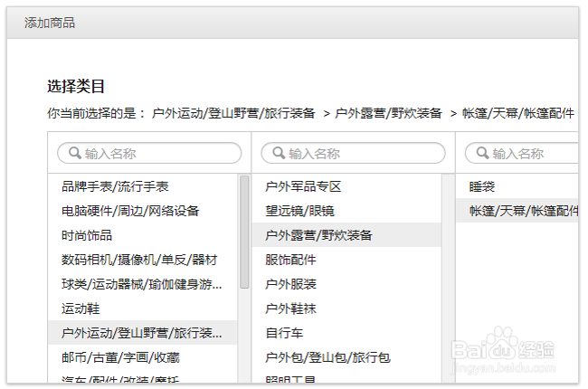Select highlighted category 户外运动/登山野营/旅行装...
The height and width of the screenshot is (389, 588).
pos(143,333)
